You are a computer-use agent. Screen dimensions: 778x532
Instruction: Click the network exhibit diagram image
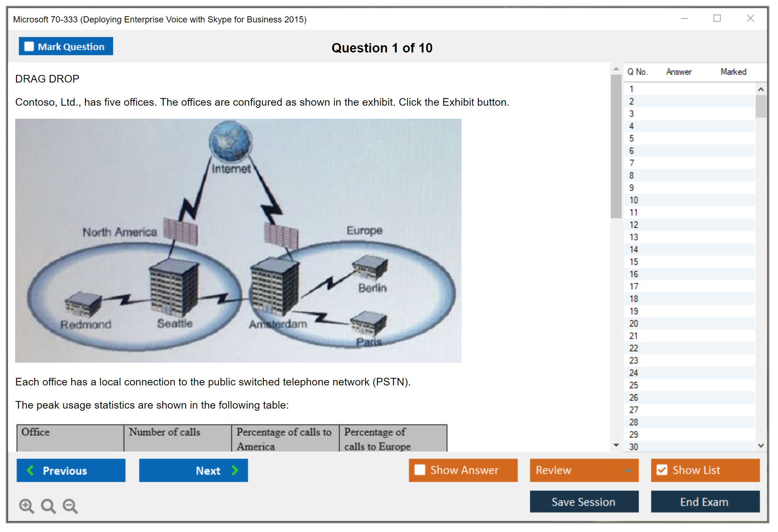click(238, 240)
